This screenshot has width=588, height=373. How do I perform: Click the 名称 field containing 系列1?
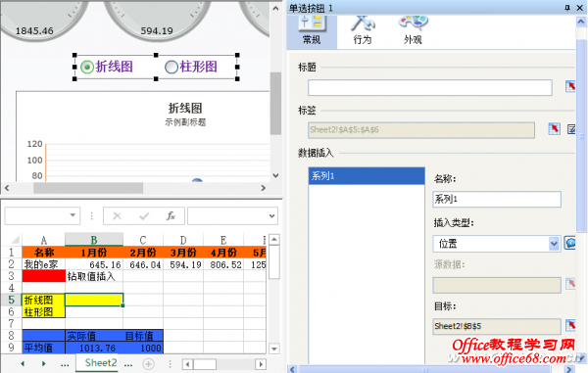497,200
